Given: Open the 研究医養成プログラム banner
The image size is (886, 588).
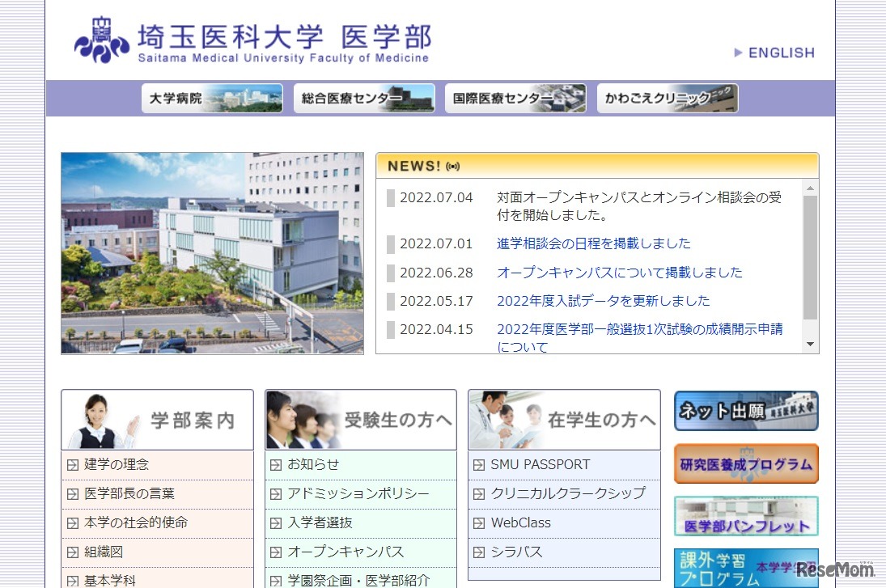Looking at the screenshot, I should tap(744, 464).
